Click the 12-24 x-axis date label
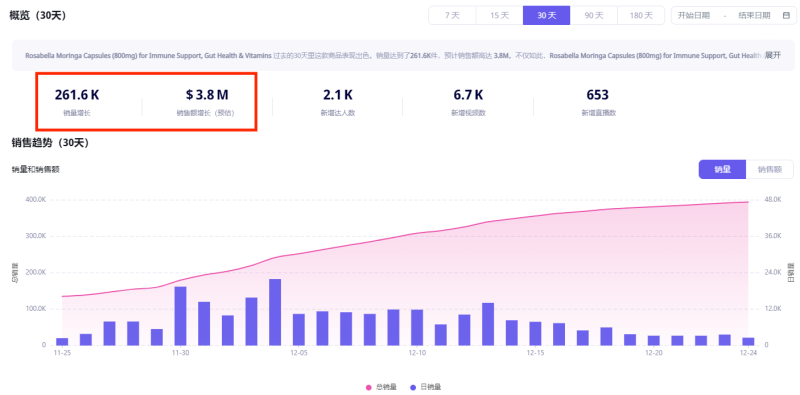This screenshot has width=800, height=395. (x=748, y=353)
